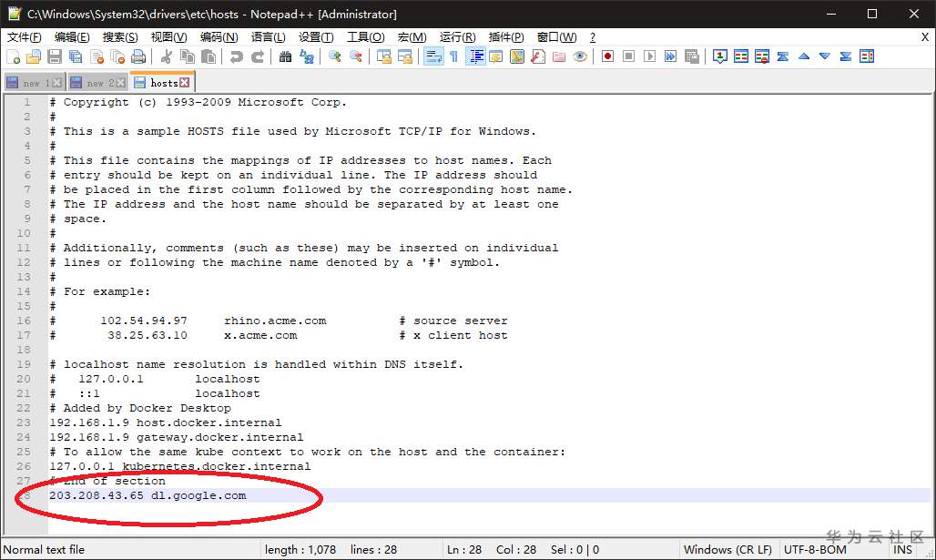Toggle the Document Map panel icon

coord(517,56)
